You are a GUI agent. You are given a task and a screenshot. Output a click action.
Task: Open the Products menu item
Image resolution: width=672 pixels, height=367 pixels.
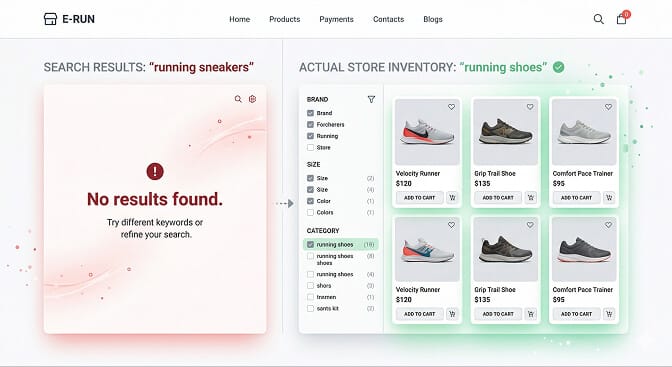click(x=285, y=19)
